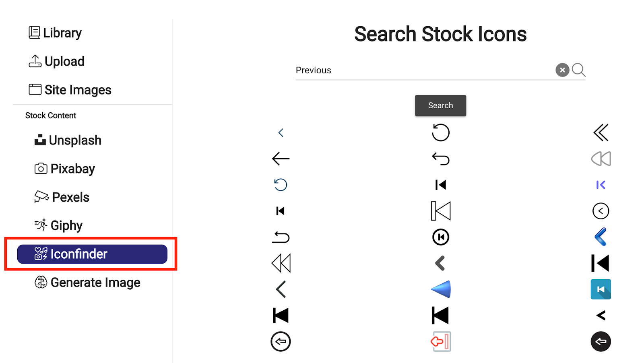Go to the Upload section
The height and width of the screenshot is (363, 644).
57,61
